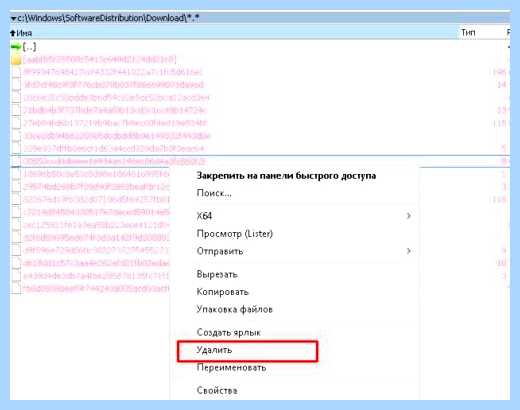This screenshot has height=410, width=520.
Task: Click the c:\Windows\SoftwareDistribution\Download path bar
Action: point(260,18)
